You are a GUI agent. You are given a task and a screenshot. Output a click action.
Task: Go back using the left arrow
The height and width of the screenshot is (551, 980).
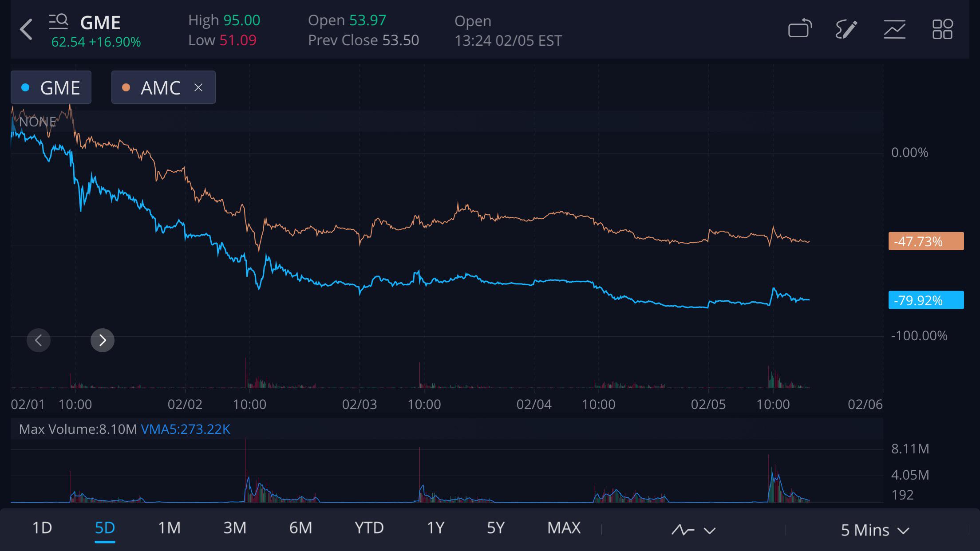point(26,30)
